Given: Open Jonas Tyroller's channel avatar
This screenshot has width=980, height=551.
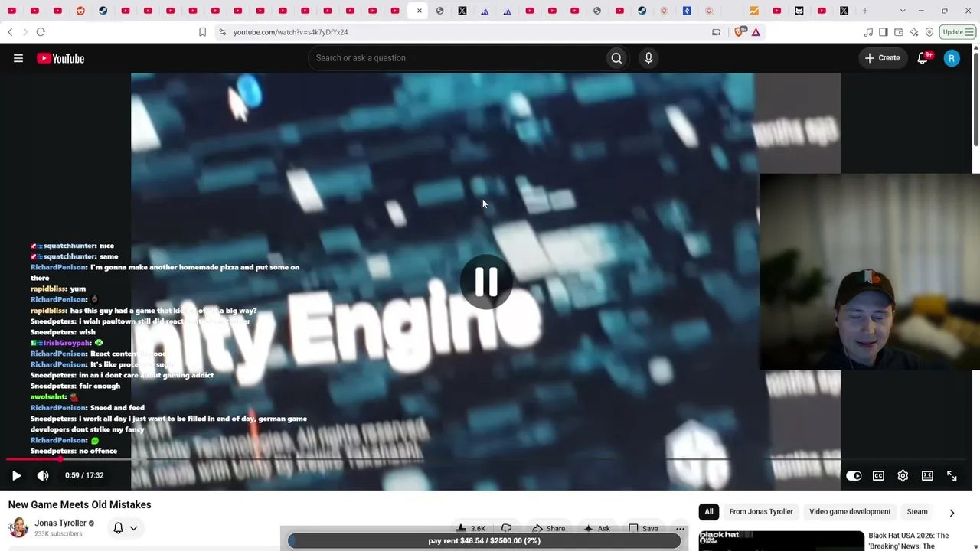Looking at the screenshot, I should [18, 527].
